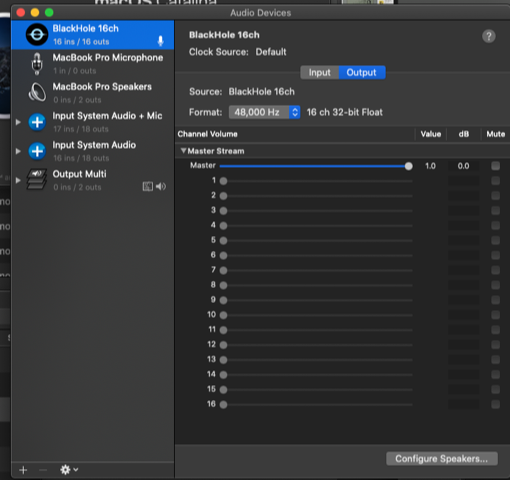Click the MacBook Pro Speakers icon

tap(37, 92)
